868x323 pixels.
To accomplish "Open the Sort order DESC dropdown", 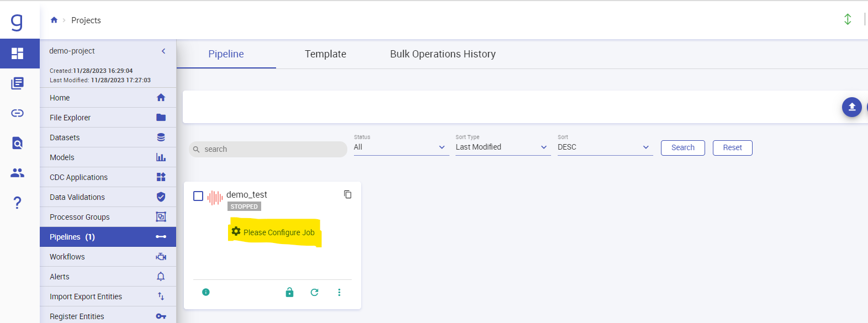I will [604, 147].
